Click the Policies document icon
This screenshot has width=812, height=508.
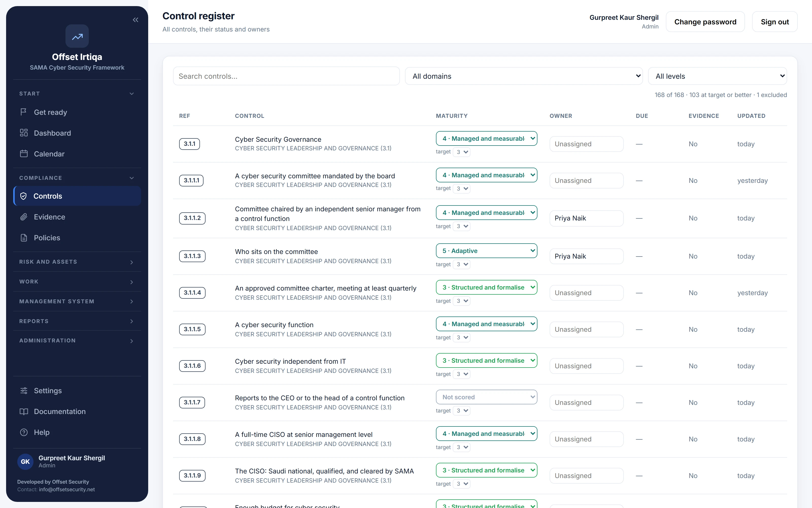[x=24, y=237]
